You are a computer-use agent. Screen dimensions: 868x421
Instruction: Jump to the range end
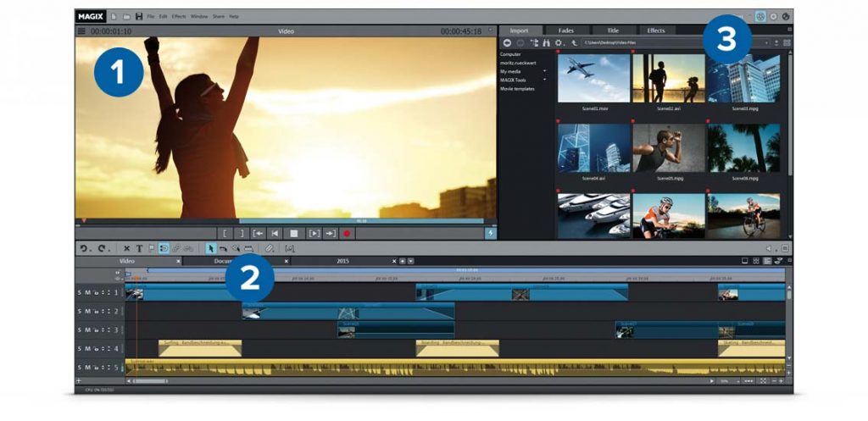(331, 234)
